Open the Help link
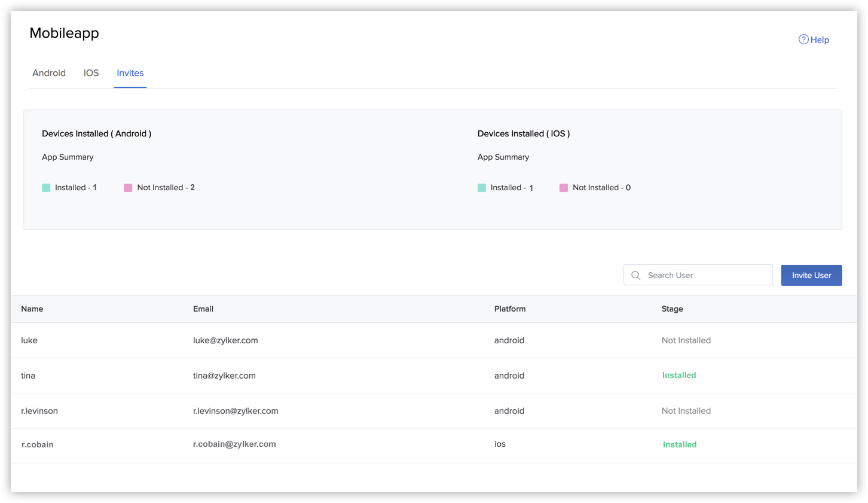The image size is (868, 503). point(819,40)
